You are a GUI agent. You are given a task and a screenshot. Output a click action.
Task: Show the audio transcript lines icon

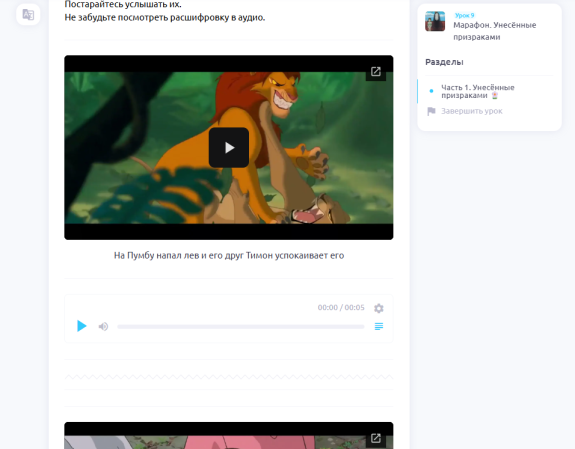point(379,326)
